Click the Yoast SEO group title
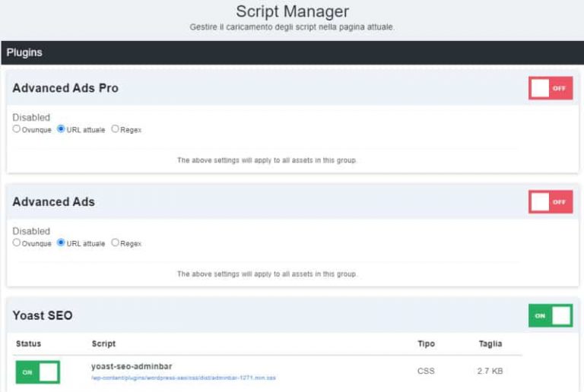Viewport: 584px width, 392px height. [43, 315]
